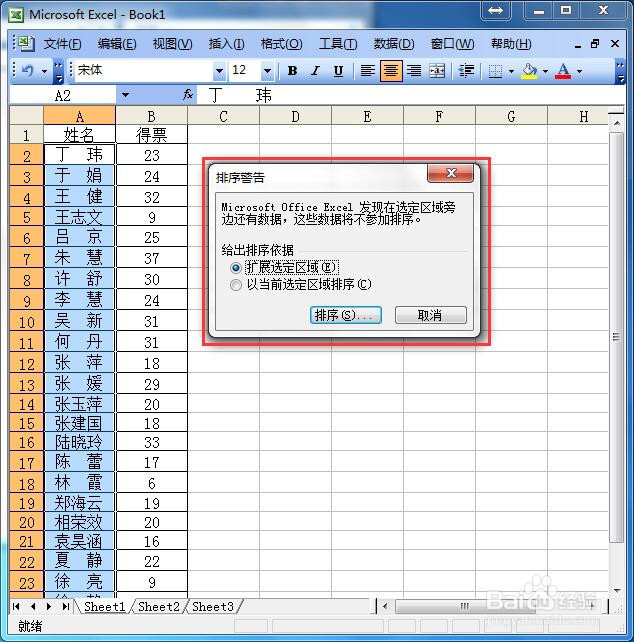Switch to the Sheet3 tab

pyautogui.click(x=213, y=606)
